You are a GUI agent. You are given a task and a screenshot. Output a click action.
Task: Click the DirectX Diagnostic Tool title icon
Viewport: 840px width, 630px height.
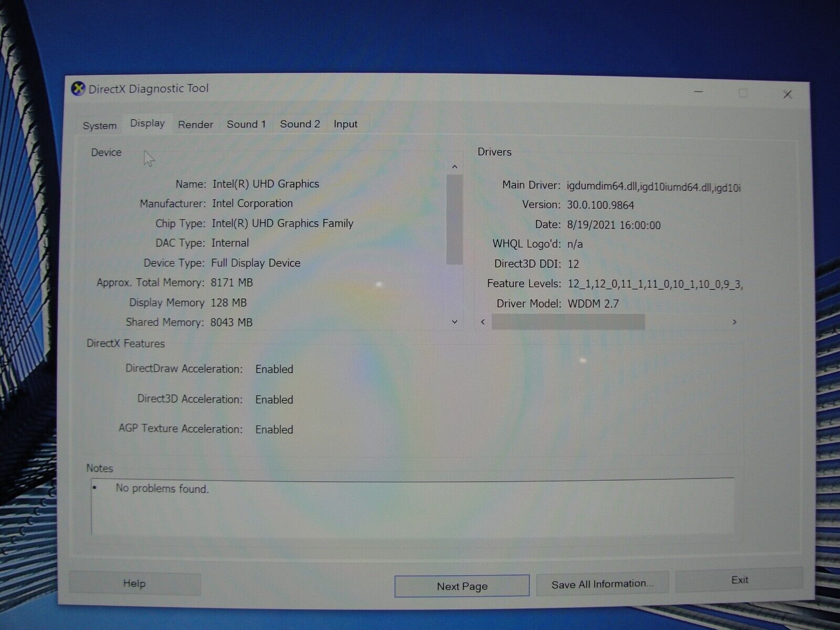[78, 89]
